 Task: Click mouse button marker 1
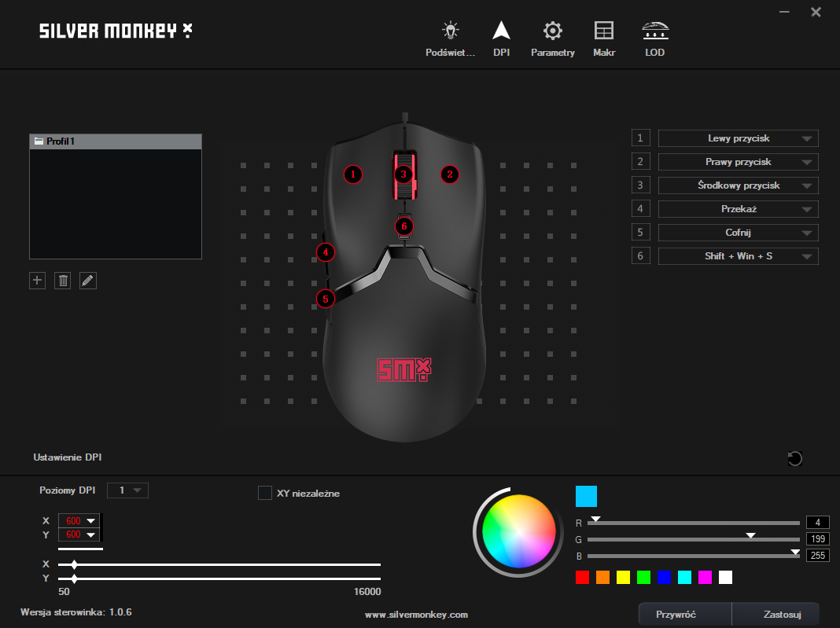click(352, 174)
